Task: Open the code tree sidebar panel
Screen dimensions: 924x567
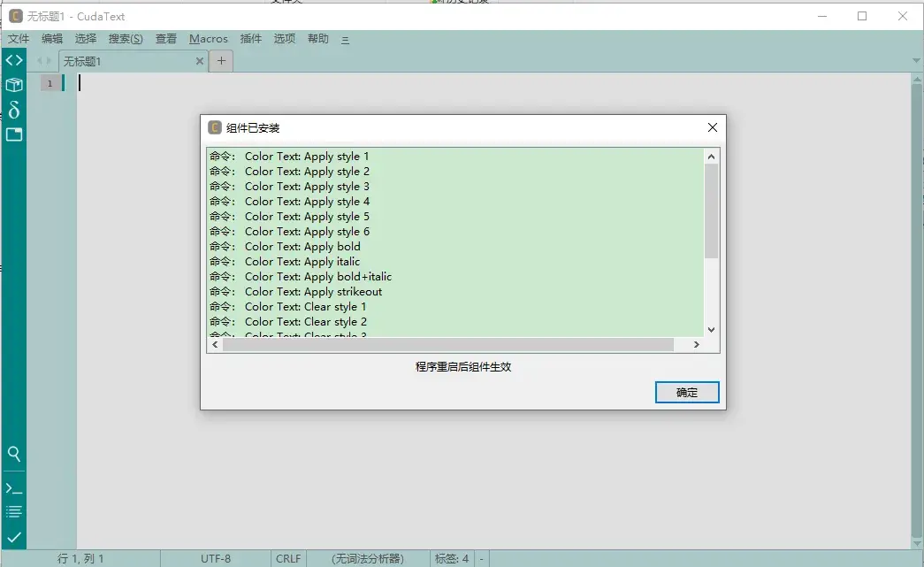Action: point(12,60)
